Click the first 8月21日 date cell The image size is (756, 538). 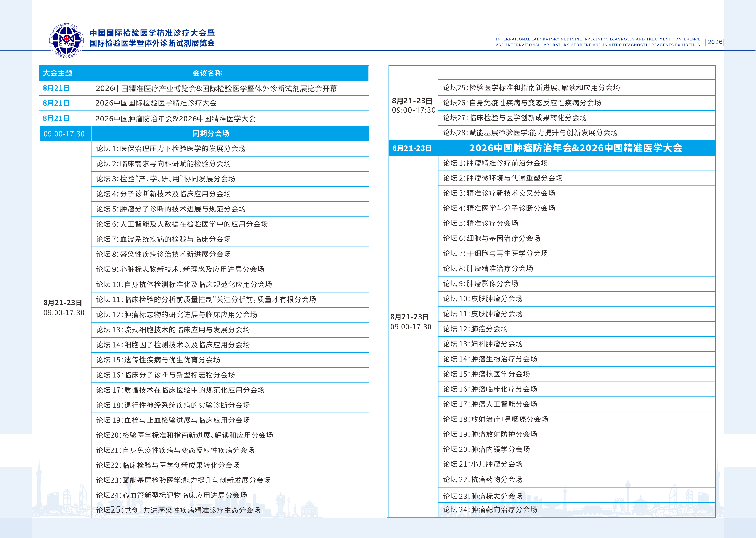tap(56, 88)
